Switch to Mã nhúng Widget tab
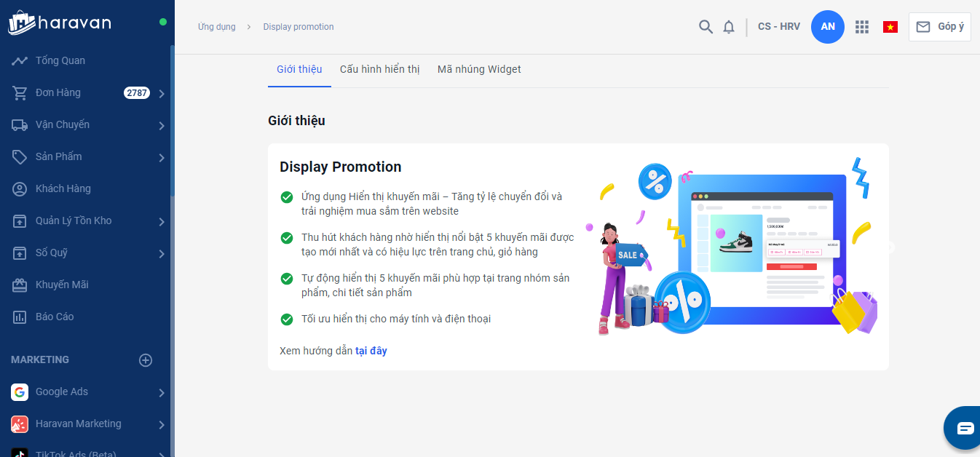 click(479, 70)
